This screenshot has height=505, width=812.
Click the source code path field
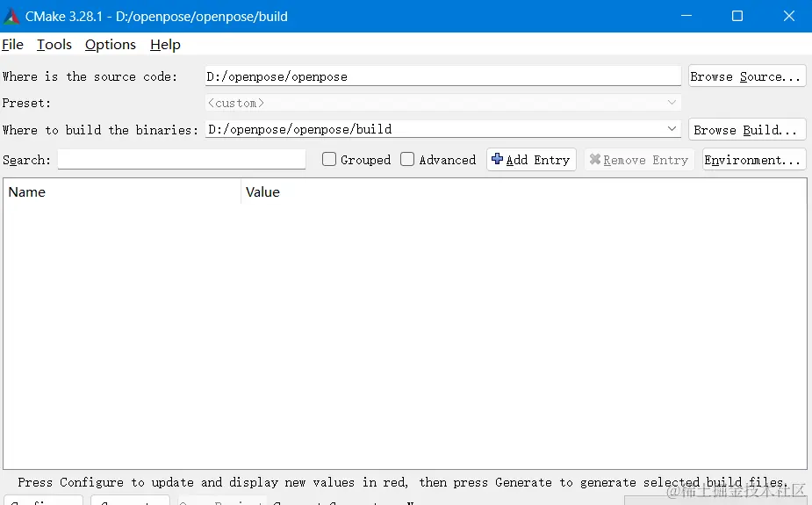coord(442,76)
